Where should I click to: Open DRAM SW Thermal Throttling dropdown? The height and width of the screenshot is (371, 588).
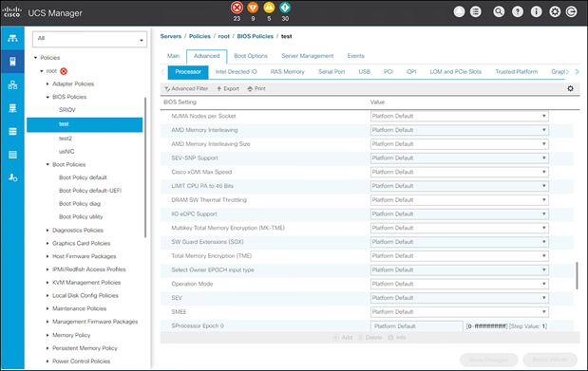tap(460, 200)
